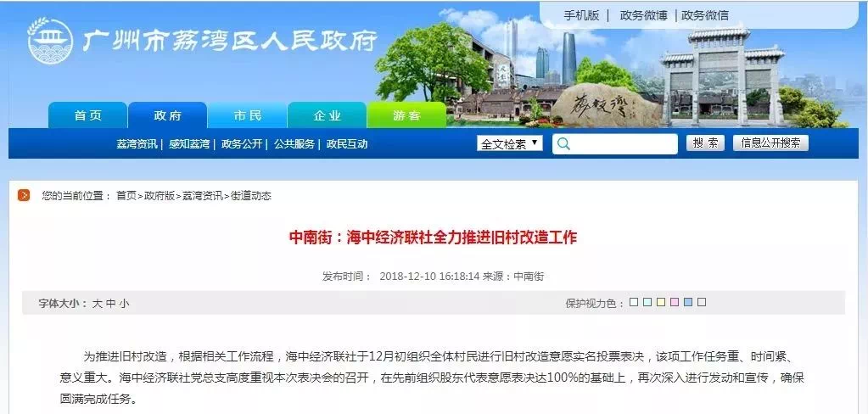The width and height of the screenshot is (868, 414).
Task: Pick the first white eye-protection color swatch
Action: pos(635,302)
